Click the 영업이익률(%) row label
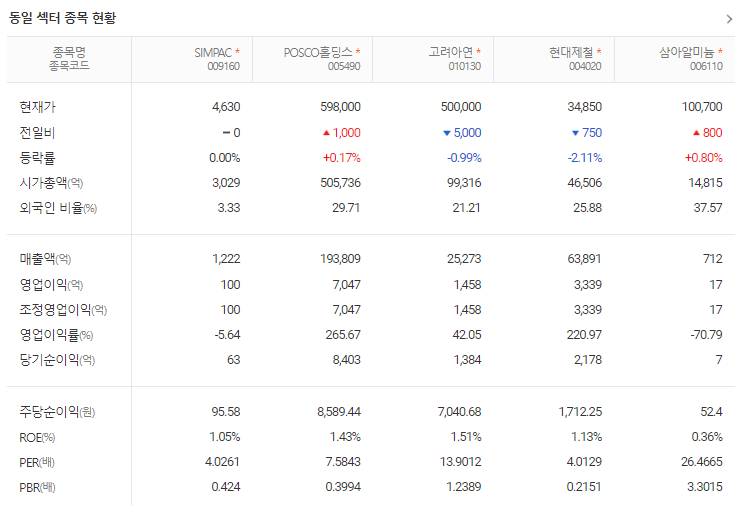Viewport: 736px width, 505px height. tap(56, 335)
